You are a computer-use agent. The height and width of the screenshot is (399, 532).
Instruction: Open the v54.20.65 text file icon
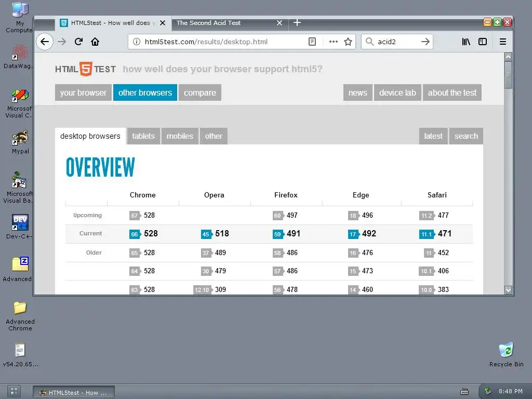[20, 354]
